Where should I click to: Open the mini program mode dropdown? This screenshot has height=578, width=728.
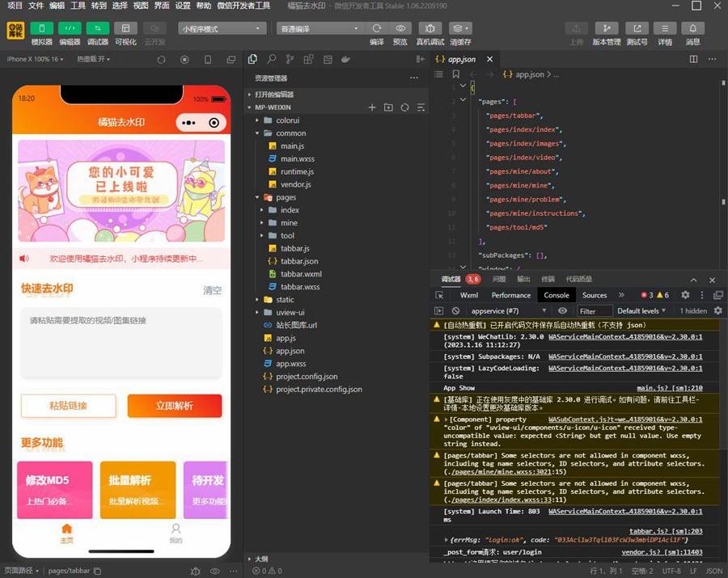222,29
